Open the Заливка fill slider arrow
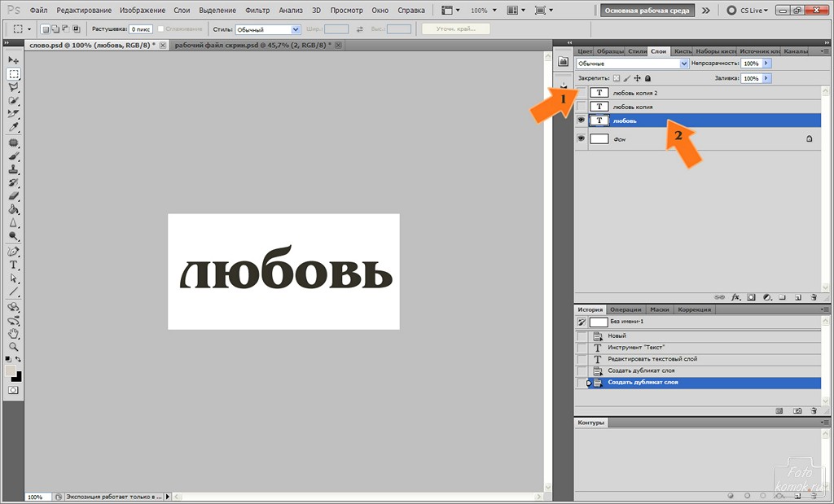This screenshot has width=834, height=504. pos(766,78)
